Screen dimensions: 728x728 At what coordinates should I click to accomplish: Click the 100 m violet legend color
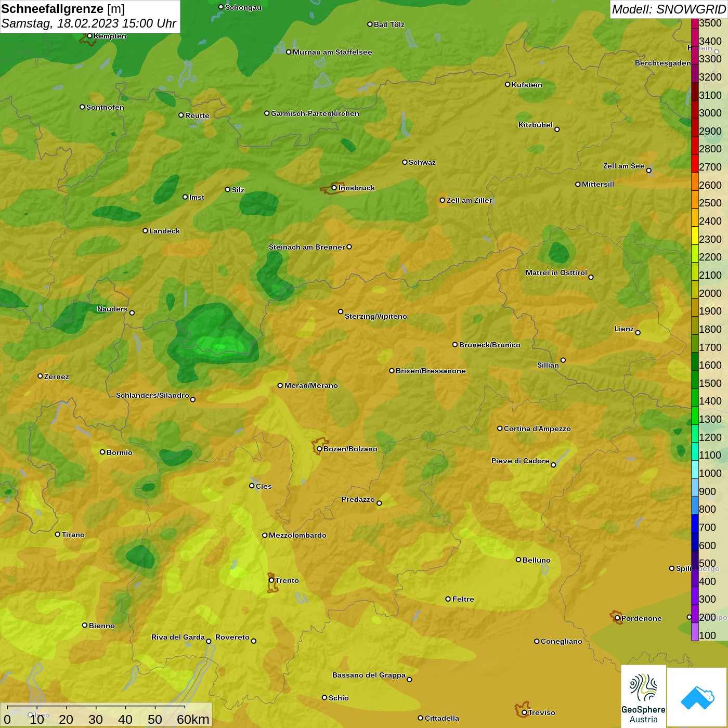pyautogui.click(x=695, y=632)
